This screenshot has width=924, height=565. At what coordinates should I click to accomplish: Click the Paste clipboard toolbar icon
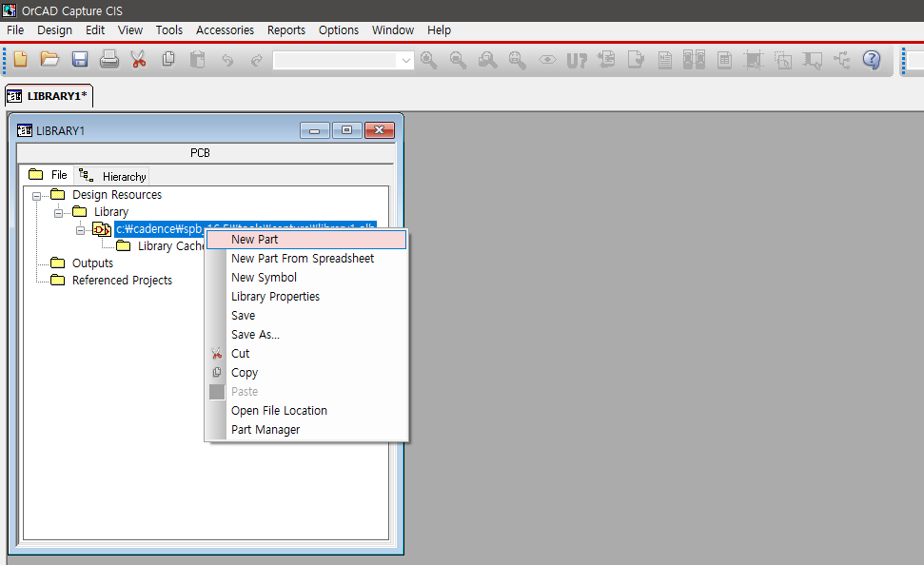[x=197, y=60]
